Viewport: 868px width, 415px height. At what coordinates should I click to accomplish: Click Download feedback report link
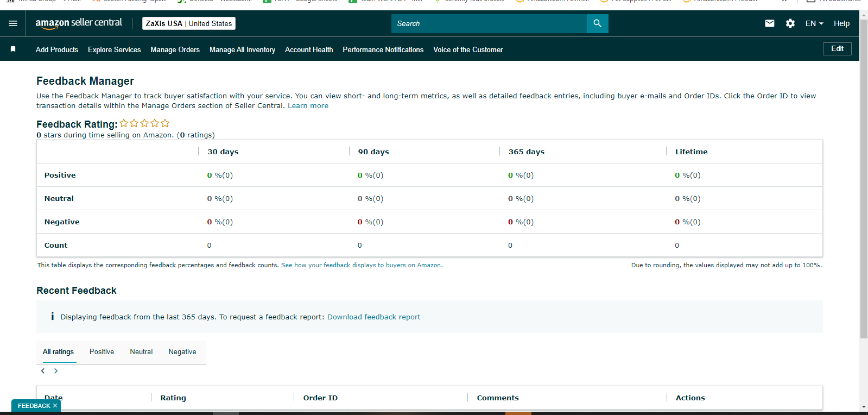373,317
